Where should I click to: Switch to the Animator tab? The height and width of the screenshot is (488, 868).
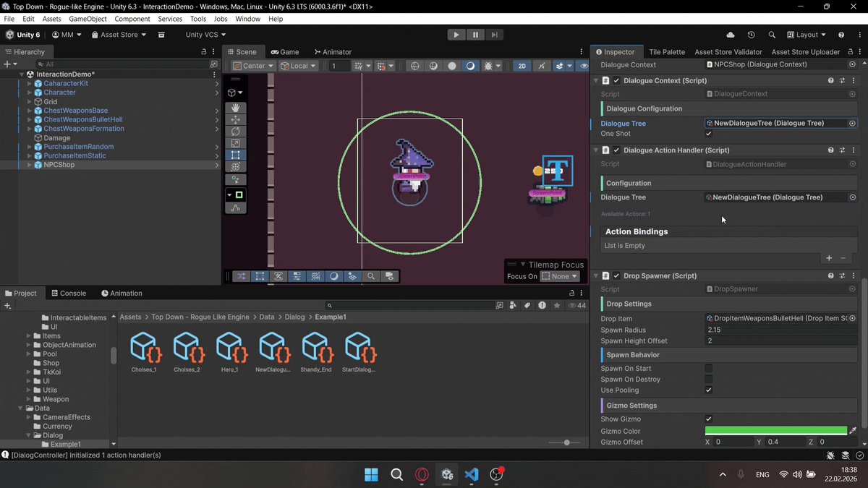(333, 52)
